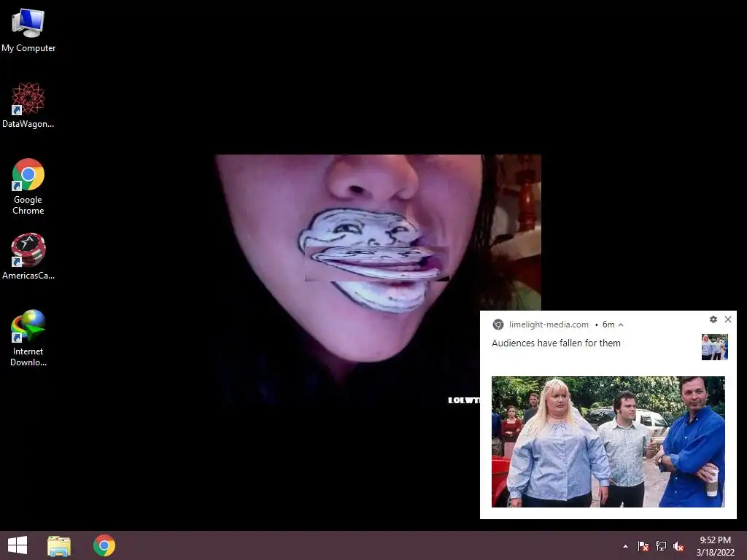Click the large notification photo
747x560 pixels.
point(608,442)
